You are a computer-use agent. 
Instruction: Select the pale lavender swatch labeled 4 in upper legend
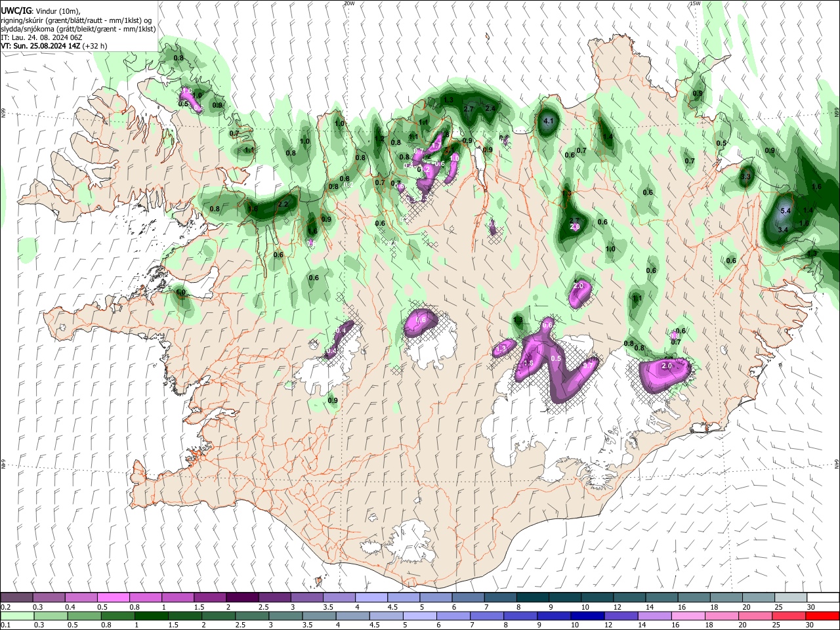click(x=371, y=598)
